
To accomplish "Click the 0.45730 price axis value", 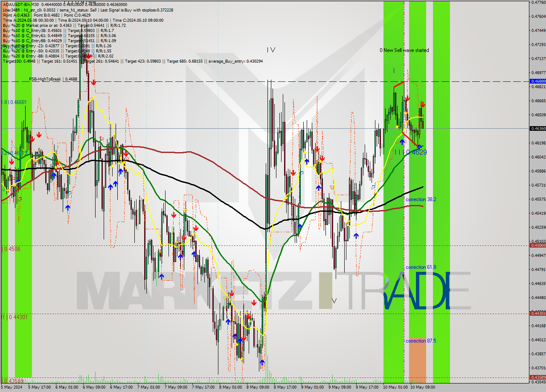I will pyautogui.click(x=538, y=185).
